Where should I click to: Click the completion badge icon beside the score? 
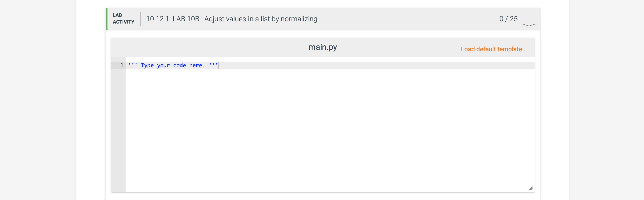tap(528, 18)
